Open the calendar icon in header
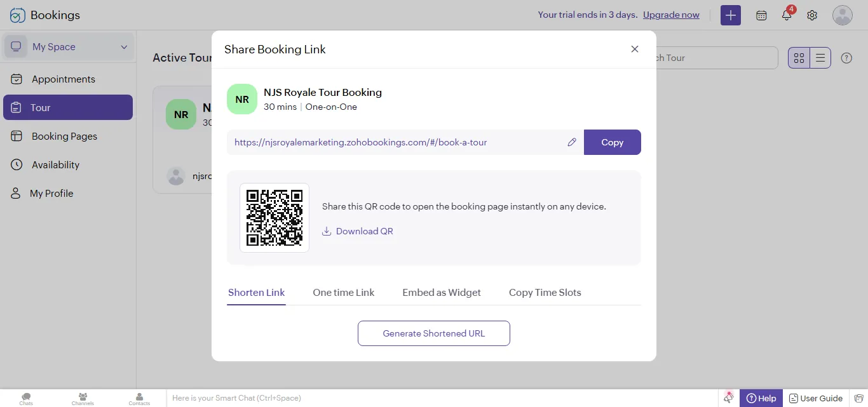This screenshot has width=868, height=407. pyautogui.click(x=761, y=15)
